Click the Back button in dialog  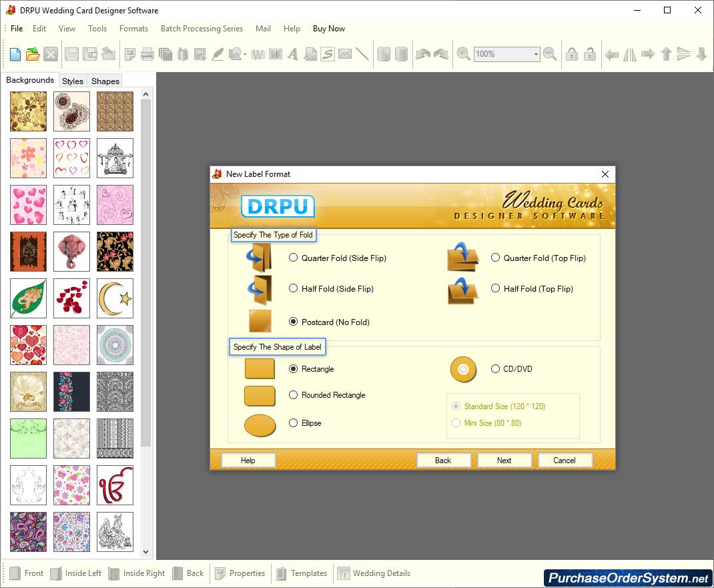click(443, 460)
